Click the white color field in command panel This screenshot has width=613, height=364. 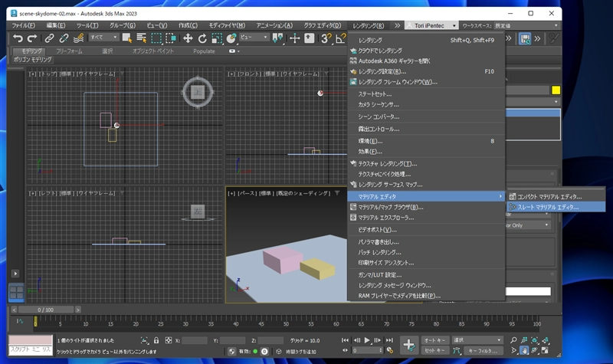[528, 291]
